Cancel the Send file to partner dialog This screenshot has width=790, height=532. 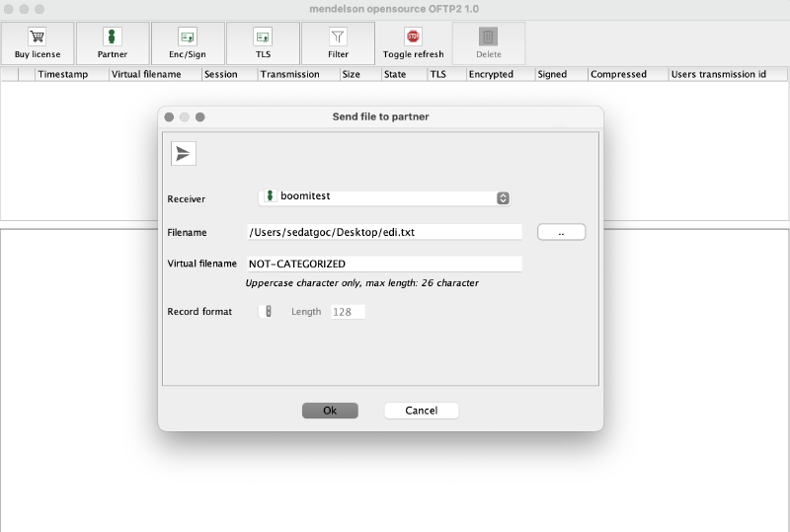point(422,411)
